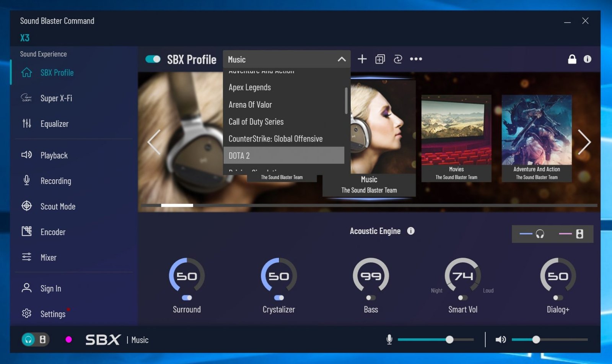Adjust the microphone volume slider
The width and height of the screenshot is (612, 364).
point(436,340)
